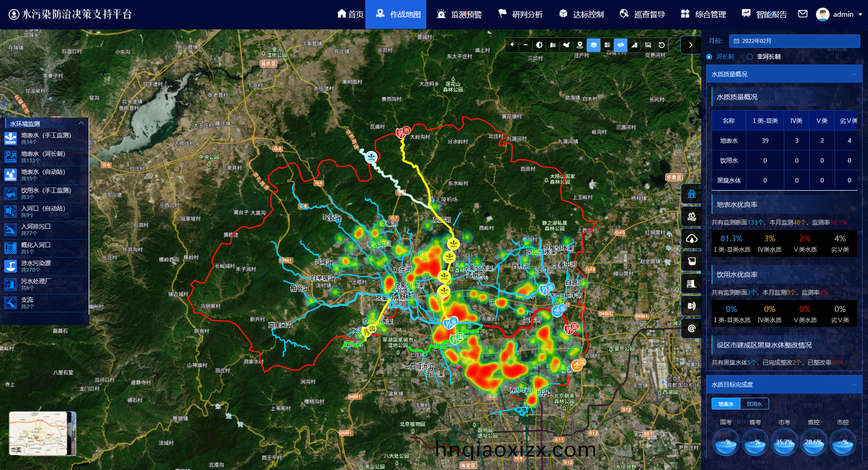
Task: Toggle the eye visibility icon in map toolbar
Action: click(621, 45)
